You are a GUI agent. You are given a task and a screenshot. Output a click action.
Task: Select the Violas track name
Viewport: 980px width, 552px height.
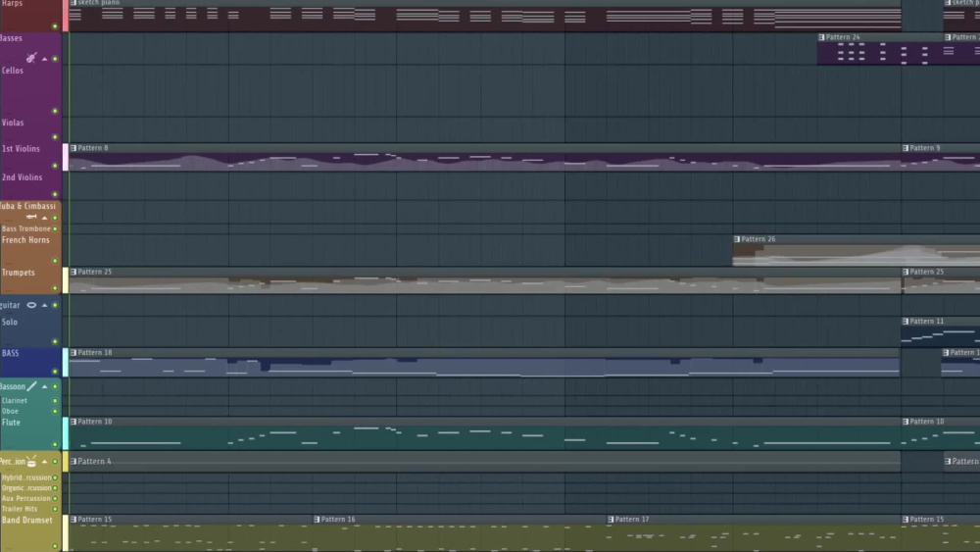(x=13, y=123)
